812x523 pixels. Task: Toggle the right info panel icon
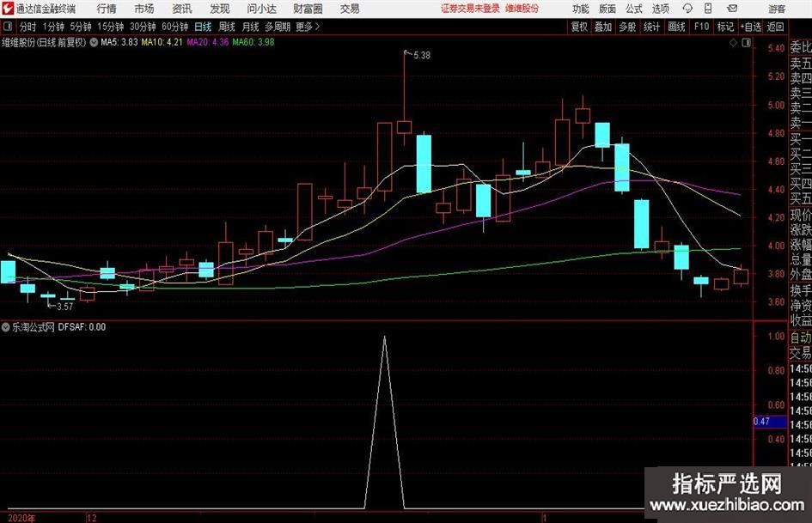click(746, 43)
